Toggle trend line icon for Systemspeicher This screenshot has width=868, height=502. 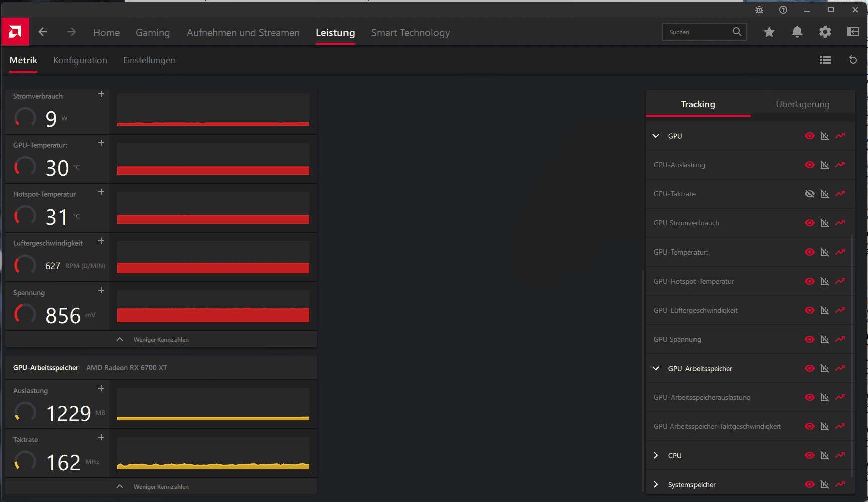click(840, 484)
